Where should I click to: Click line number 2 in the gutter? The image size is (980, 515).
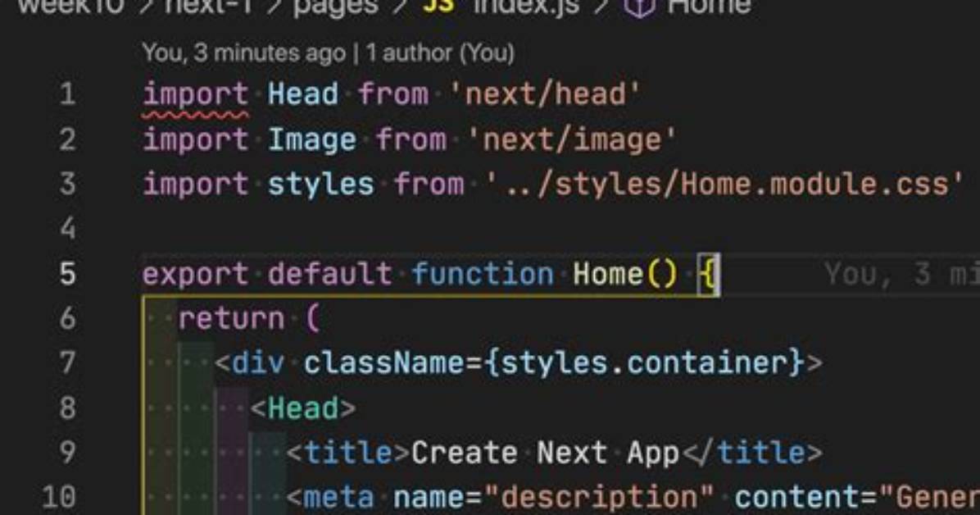click(x=67, y=139)
